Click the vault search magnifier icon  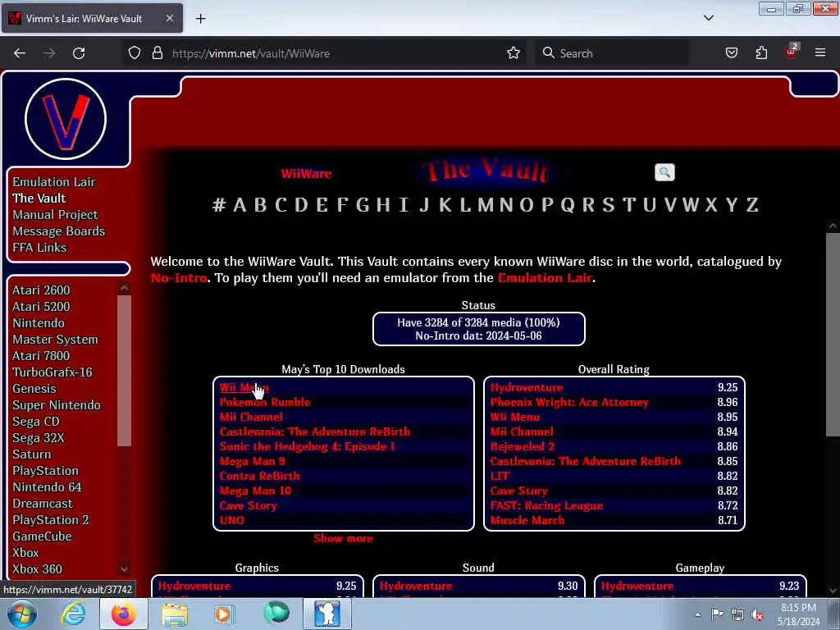click(664, 172)
